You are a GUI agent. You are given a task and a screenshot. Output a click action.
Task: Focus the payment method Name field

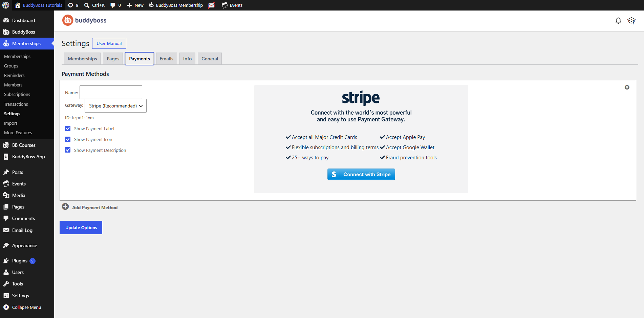(x=111, y=92)
